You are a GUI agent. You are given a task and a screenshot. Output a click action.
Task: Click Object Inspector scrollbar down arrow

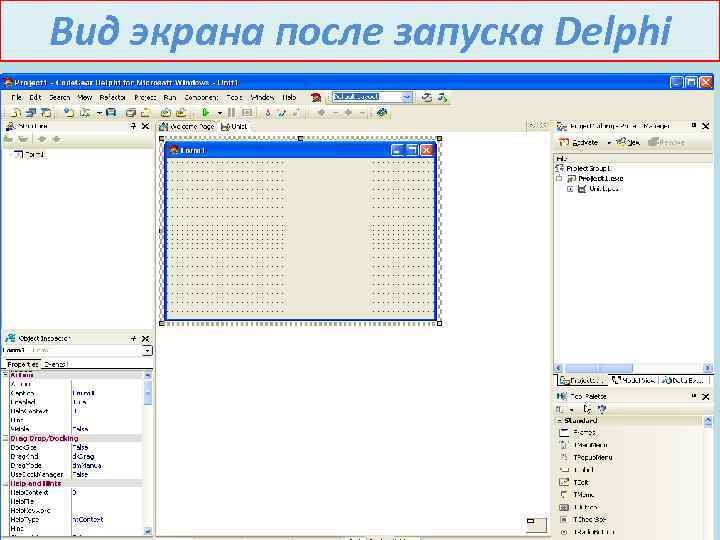click(148, 530)
